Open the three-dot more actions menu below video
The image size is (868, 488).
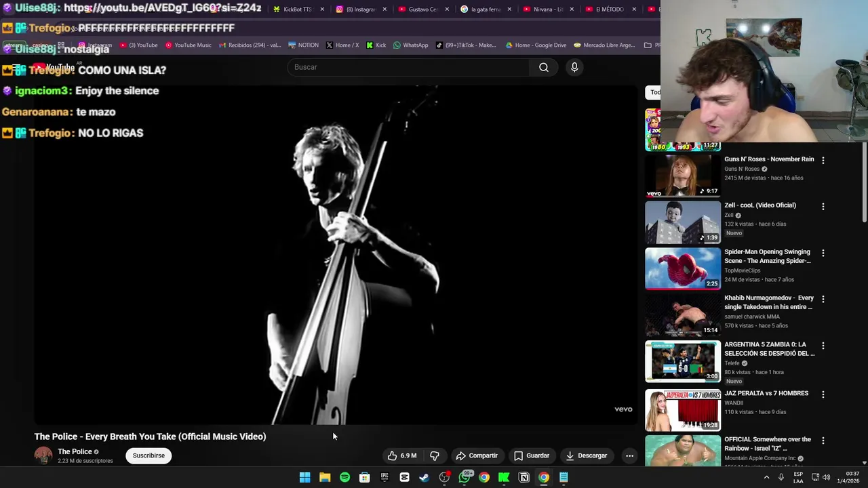(629, 455)
